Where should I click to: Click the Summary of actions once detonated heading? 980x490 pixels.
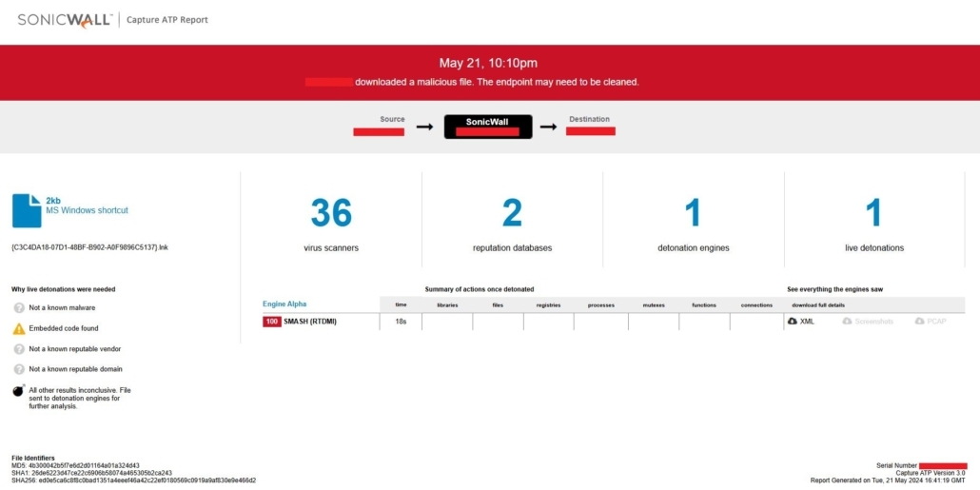[480, 289]
